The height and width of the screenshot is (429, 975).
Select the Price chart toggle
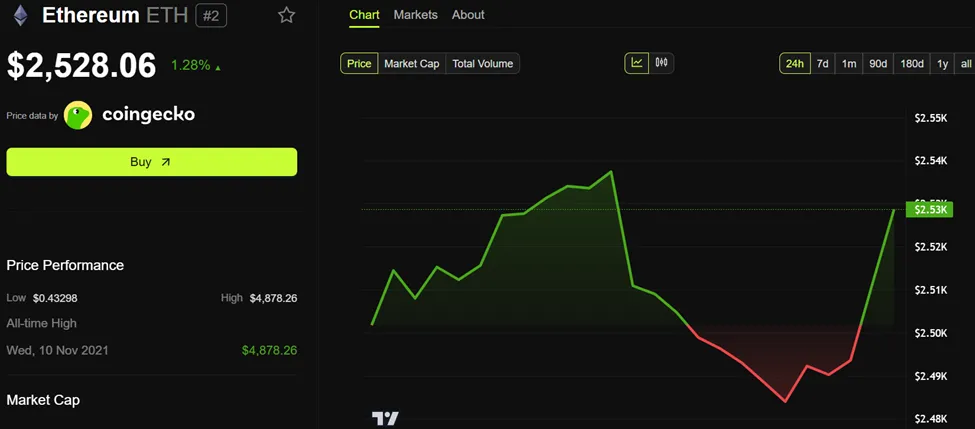click(359, 63)
